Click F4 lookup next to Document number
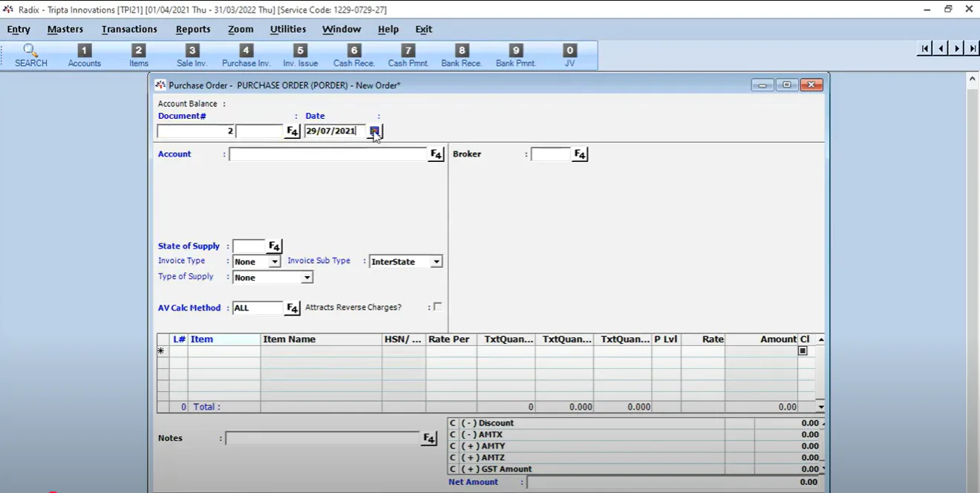This screenshot has height=493, width=980. [x=293, y=131]
